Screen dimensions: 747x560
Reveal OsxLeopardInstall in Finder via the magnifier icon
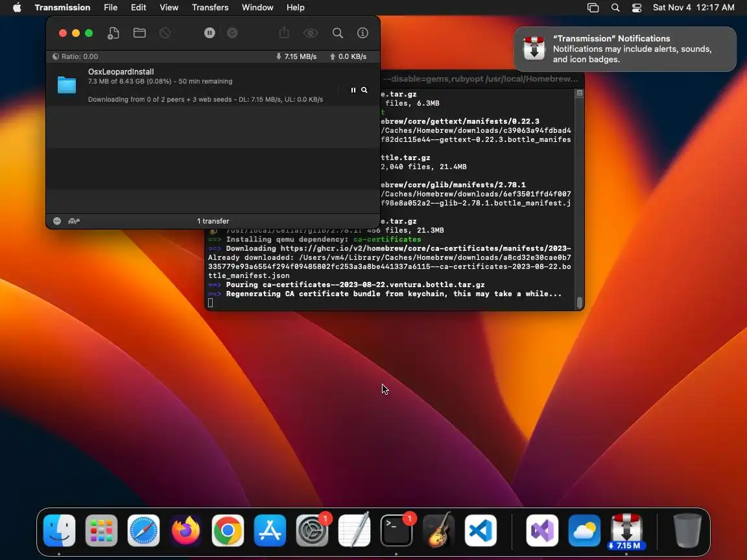tap(364, 90)
